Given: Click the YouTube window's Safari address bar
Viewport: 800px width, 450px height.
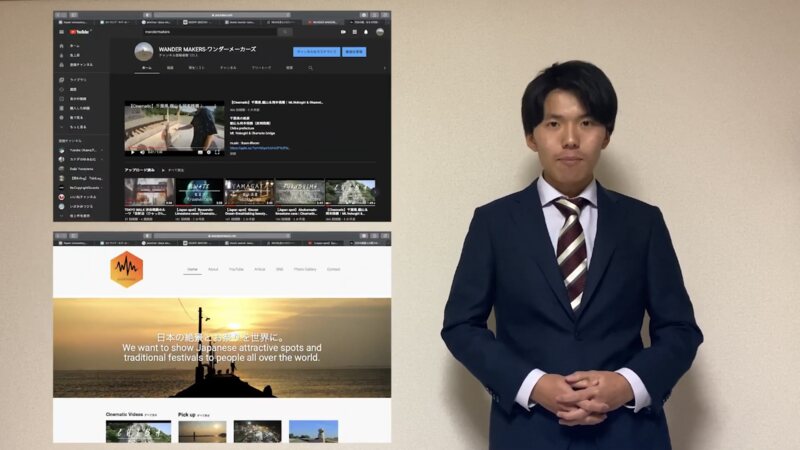Looking at the screenshot, I should 222,15.
